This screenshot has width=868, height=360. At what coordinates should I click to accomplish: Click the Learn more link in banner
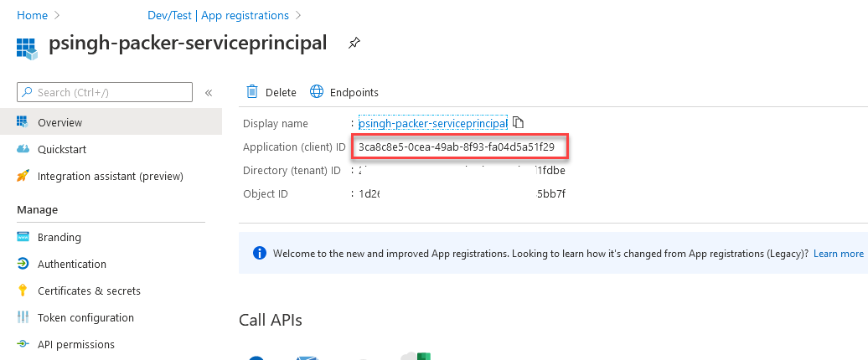click(838, 253)
